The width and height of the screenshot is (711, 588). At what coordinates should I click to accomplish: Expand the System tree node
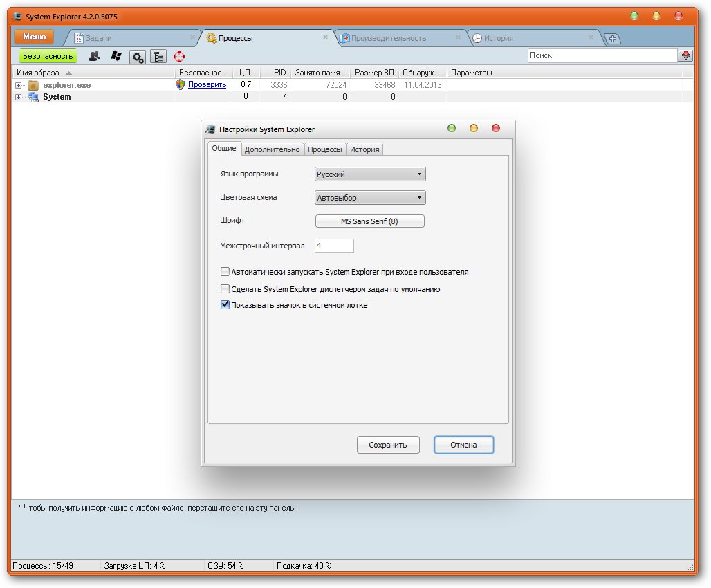coord(18,97)
